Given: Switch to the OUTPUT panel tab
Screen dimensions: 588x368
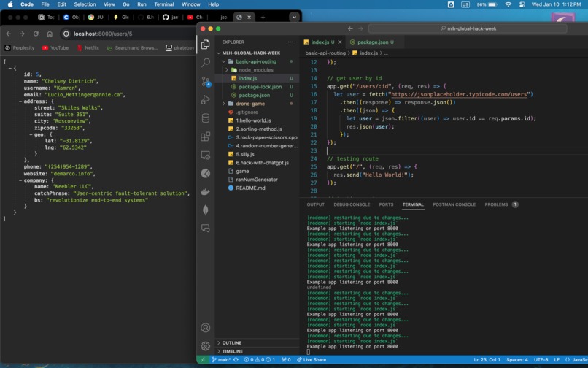Looking at the screenshot, I should pos(316,204).
